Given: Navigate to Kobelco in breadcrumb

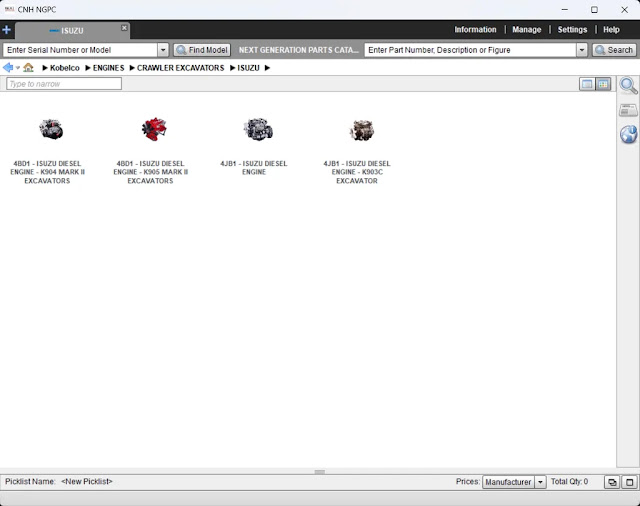Looking at the screenshot, I should tap(64, 68).
